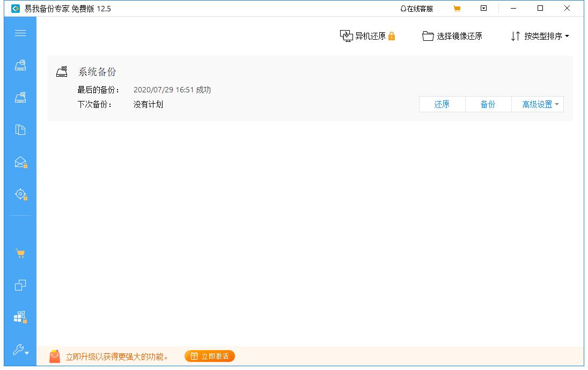The width and height of the screenshot is (588, 370).
Task: Expand the 高级设置 options for 系统备份
Action: click(536, 104)
